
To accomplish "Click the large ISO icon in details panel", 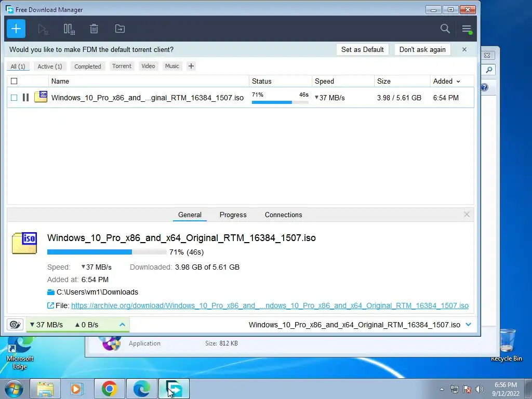I will [x=24, y=243].
